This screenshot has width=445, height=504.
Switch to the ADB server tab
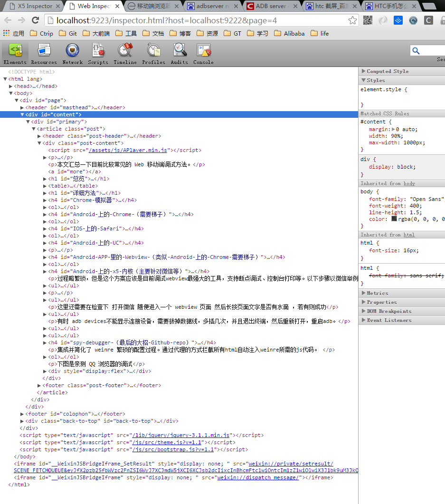click(x=272, y=6)
